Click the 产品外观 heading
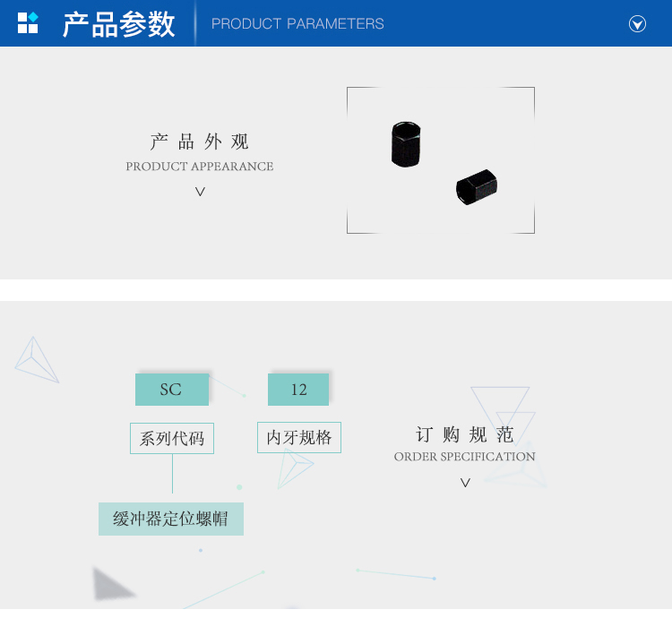 pos(200,142)
